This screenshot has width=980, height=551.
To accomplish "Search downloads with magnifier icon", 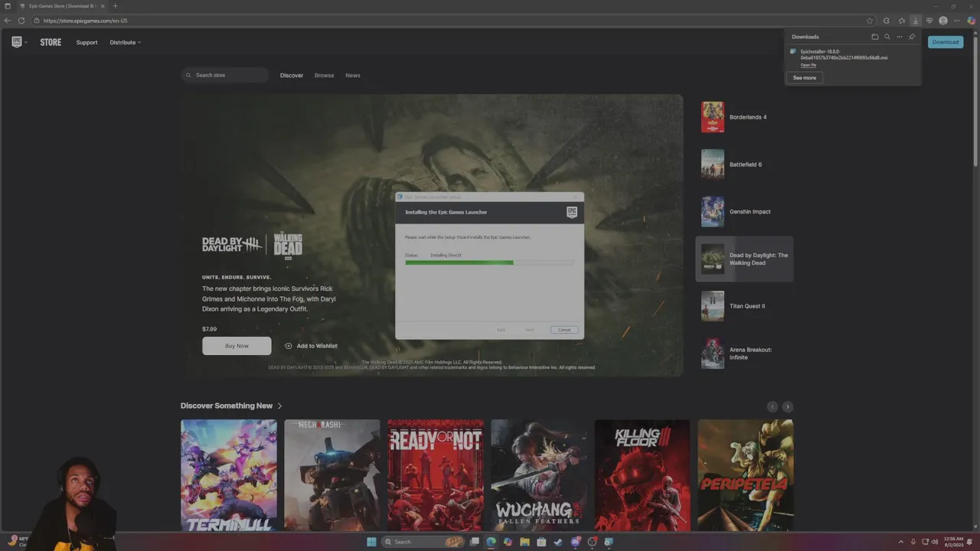I will (x=887, y=37).
